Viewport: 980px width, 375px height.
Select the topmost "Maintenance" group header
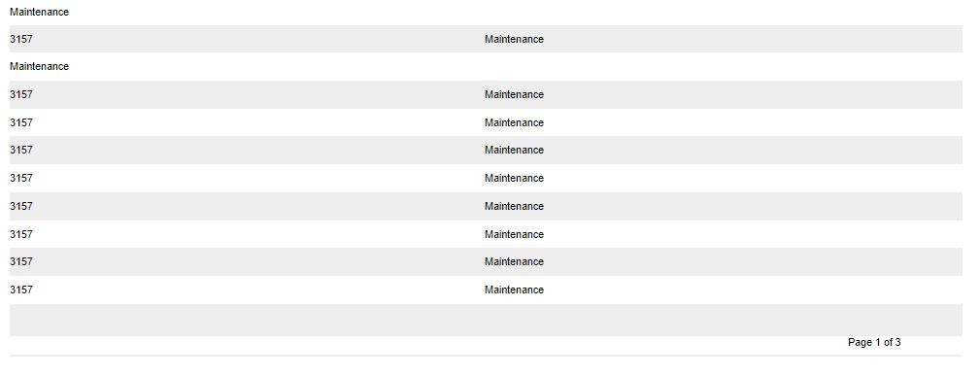(40, 12)
